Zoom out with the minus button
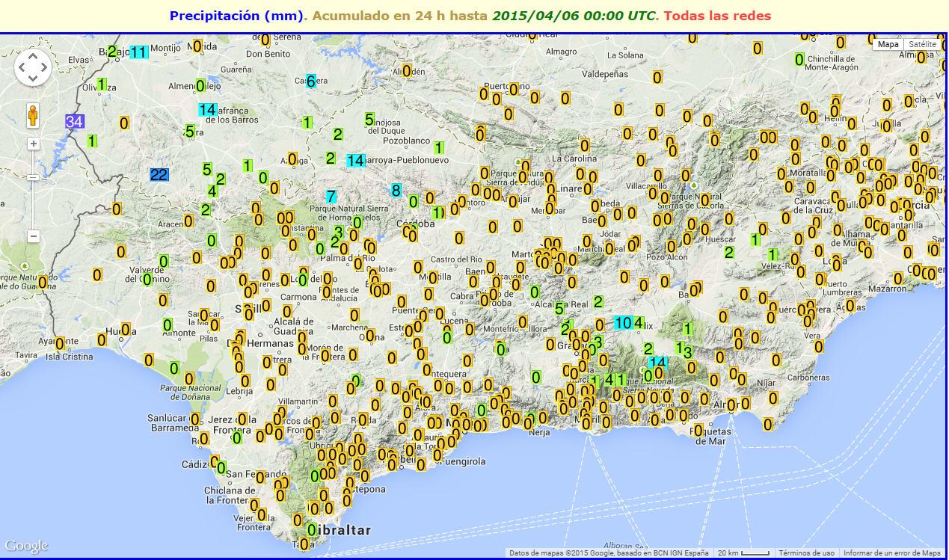The height and width of the screenshot is (560, 949). (33, 236)
